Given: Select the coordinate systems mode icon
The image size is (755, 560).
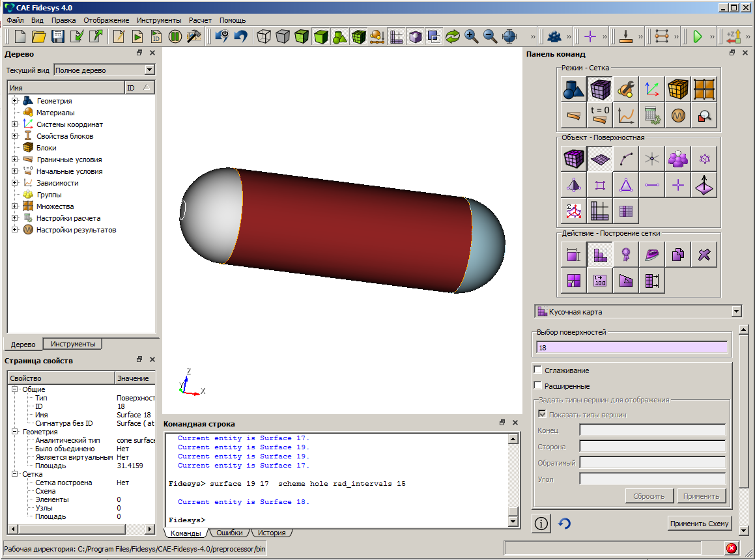Looking at the screenshot, I should point(652,89).
